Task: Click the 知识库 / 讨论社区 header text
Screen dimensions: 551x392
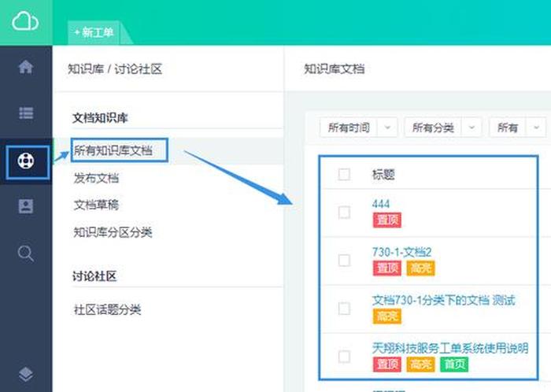Action: tap(115, 68)
